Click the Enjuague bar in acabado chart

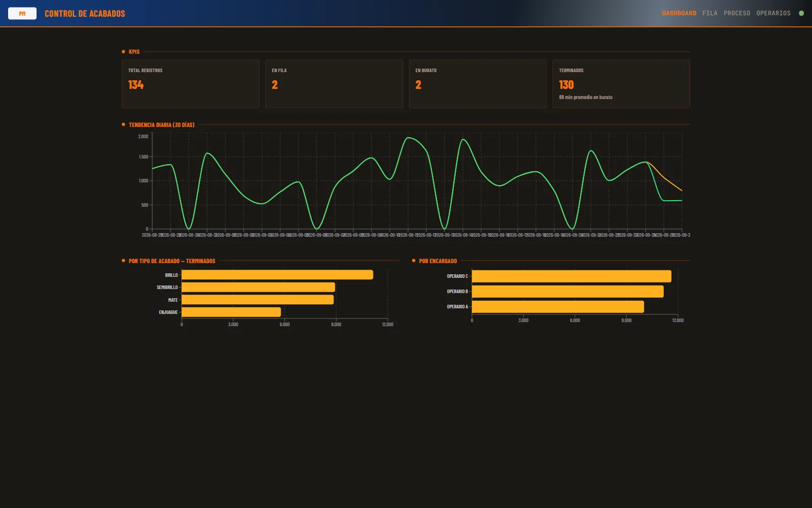231,312
